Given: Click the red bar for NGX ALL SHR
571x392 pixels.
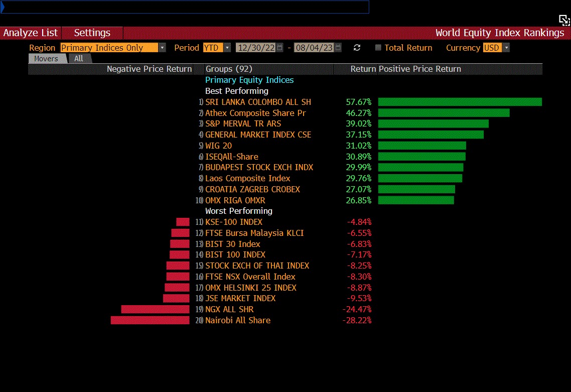Looking at the screenshot, I should 156,309.
